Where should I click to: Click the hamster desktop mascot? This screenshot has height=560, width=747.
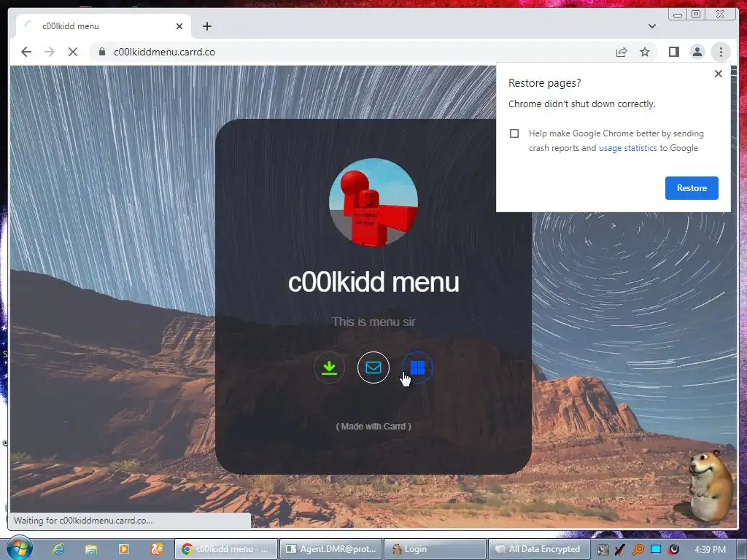711,485
